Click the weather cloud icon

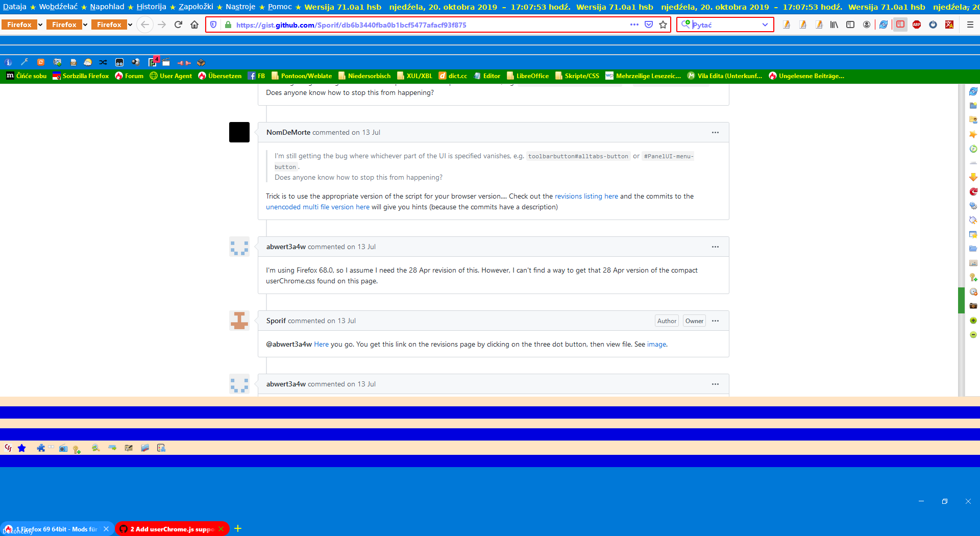pyautogui.click(x=88, y=62)
